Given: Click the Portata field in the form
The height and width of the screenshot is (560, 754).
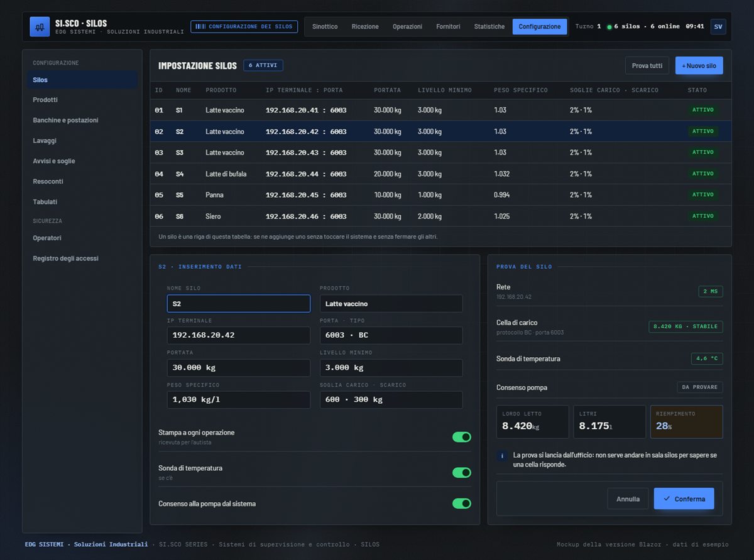Looking at the screenshot, I should tap(239, 368).
